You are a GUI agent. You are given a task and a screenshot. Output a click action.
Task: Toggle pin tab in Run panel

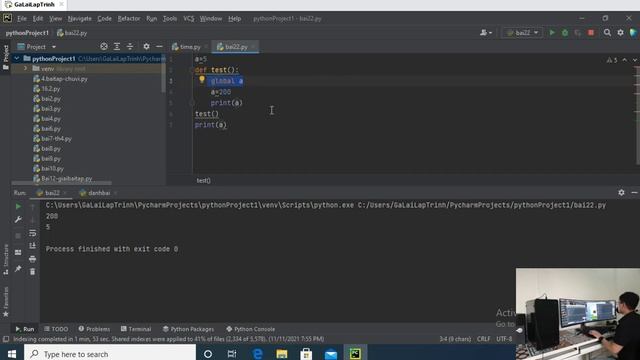tap(18, 269)
